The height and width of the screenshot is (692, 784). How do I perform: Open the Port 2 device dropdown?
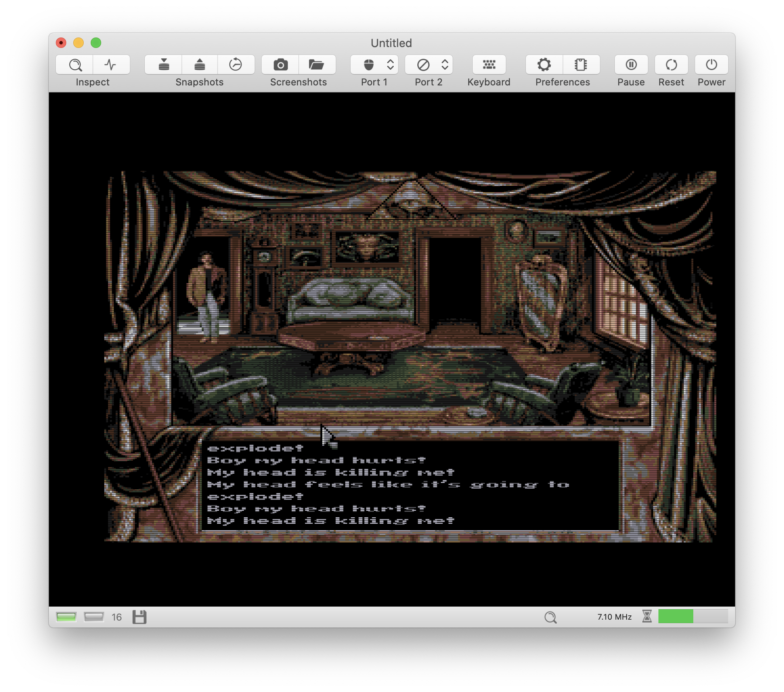point(429,65)
